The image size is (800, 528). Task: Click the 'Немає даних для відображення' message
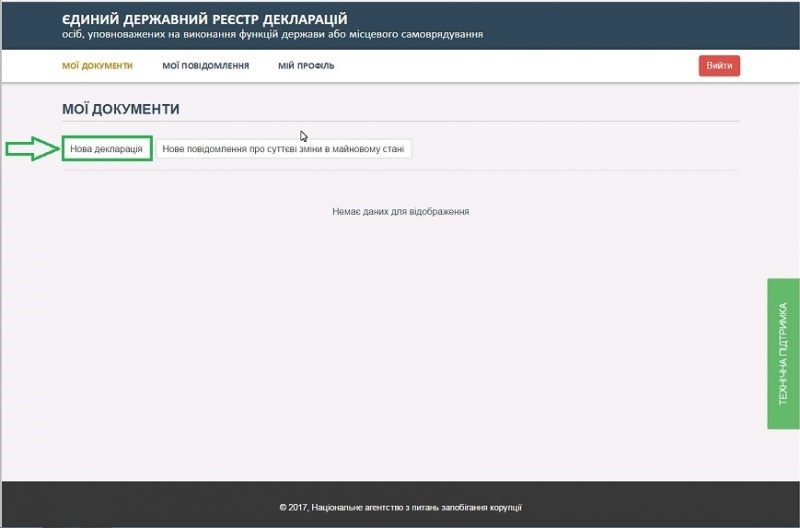pos(400,212)
